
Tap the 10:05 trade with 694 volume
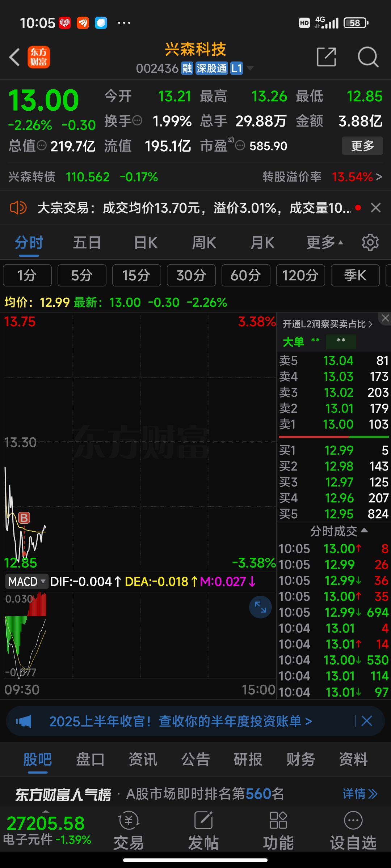pyautogui.click(x=334, y=612)
